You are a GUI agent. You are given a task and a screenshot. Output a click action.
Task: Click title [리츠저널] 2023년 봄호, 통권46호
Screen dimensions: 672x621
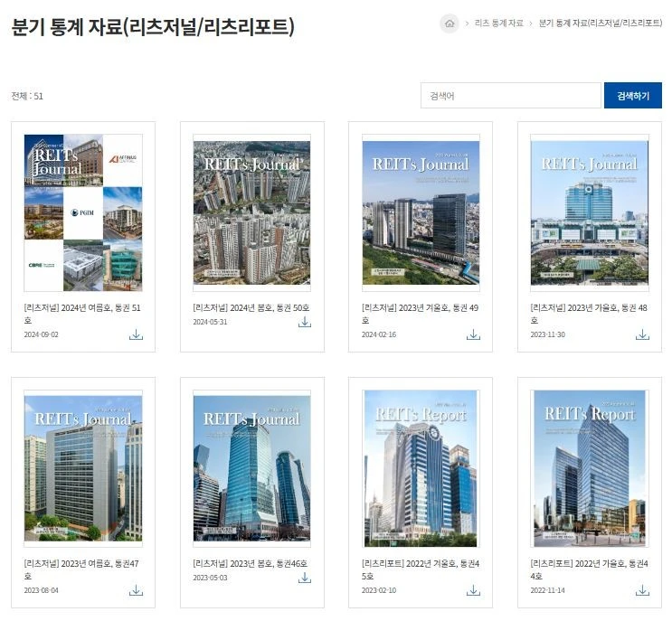click(x=251, y=564)
